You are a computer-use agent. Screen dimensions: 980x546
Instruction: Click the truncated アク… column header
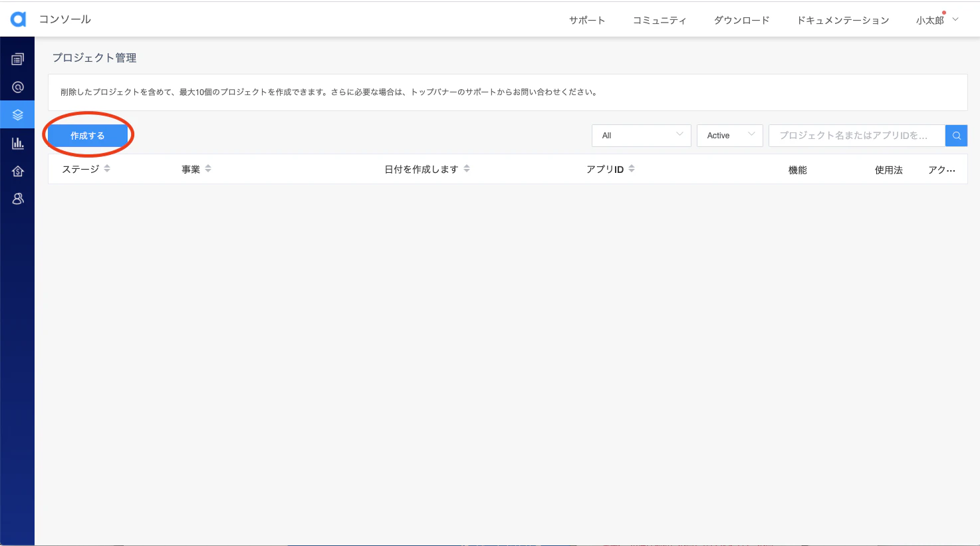[x=942, y=170]
